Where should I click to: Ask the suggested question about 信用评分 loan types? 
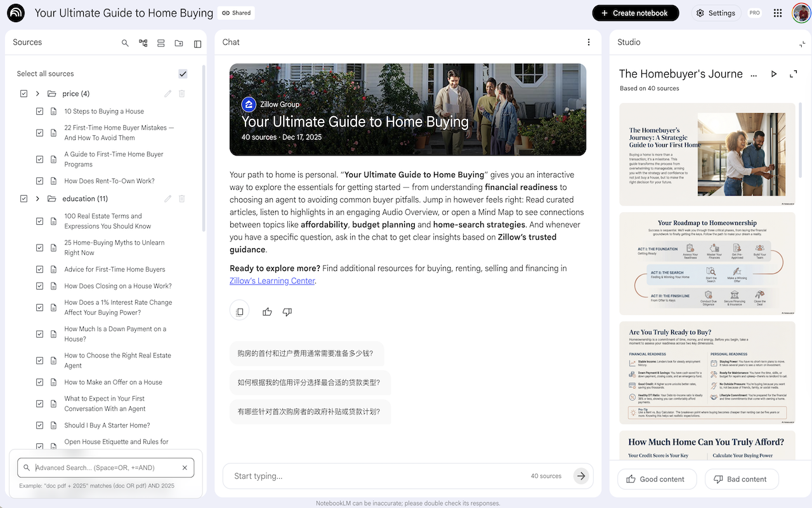309,382
